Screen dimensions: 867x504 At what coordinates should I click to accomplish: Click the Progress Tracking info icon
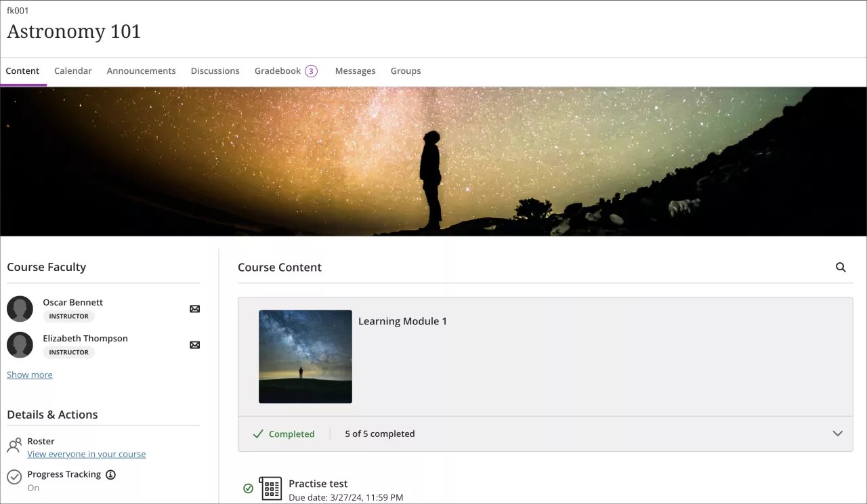point(110,474)
